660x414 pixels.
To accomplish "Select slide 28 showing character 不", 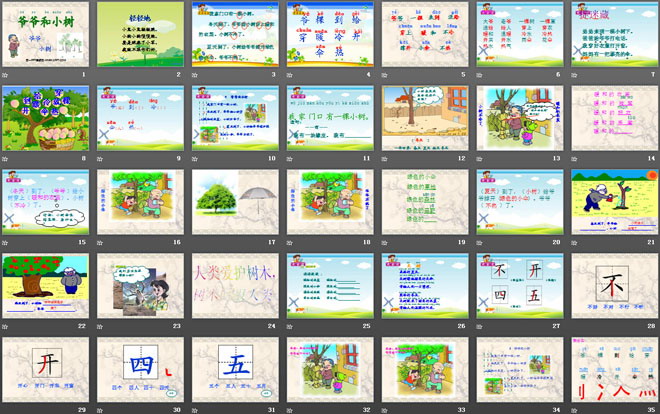I will (615, 286).
